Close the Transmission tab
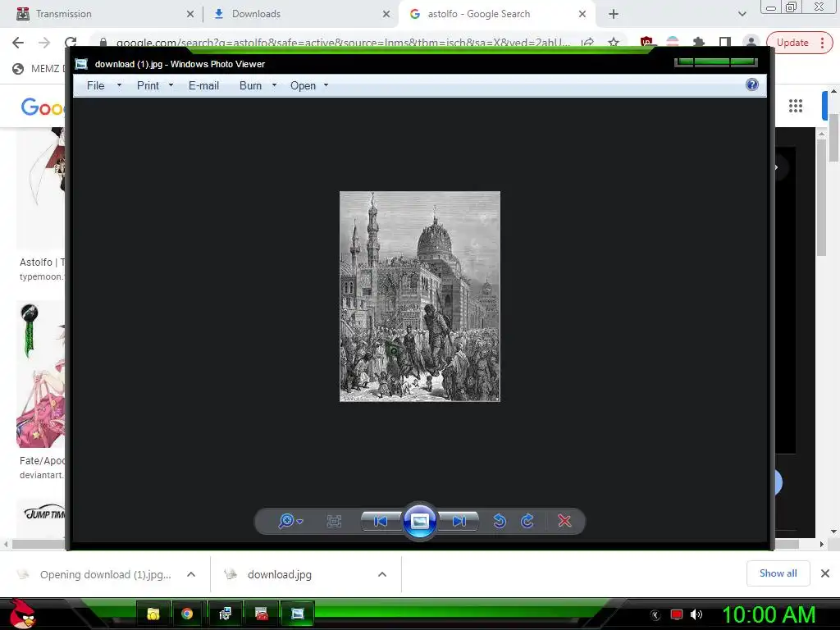840x630 pixels. click(190, 15)
